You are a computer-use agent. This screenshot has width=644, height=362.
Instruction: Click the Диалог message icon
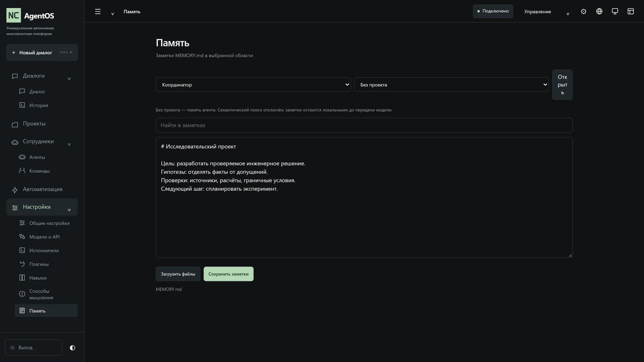pyautogui.click(x=22, y=91)
